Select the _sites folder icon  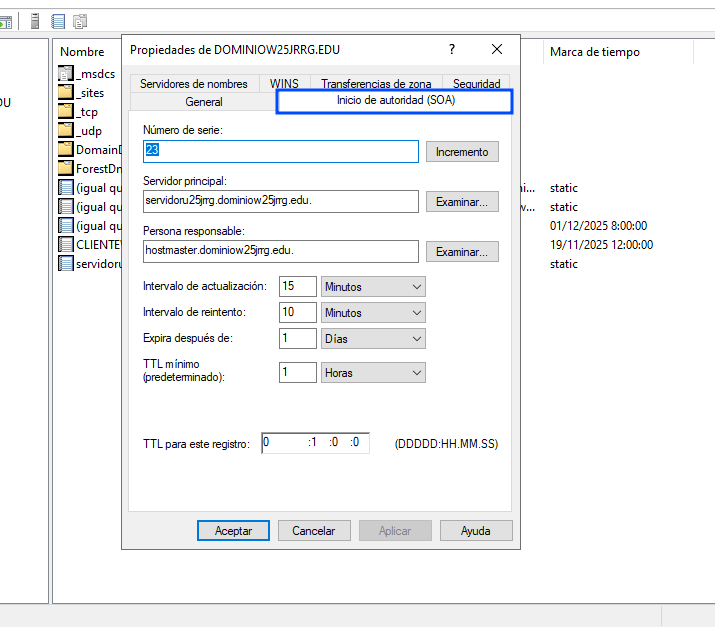click(66, 92)
